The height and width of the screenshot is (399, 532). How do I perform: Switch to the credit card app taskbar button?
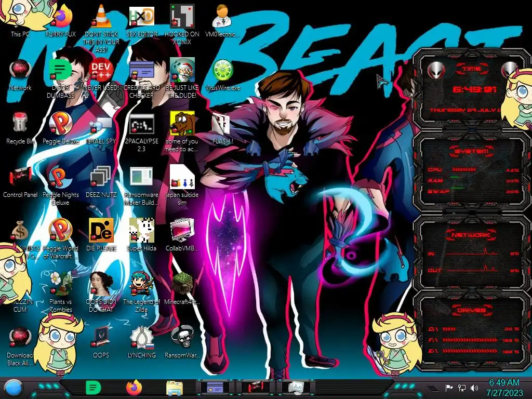click(215, 387)
